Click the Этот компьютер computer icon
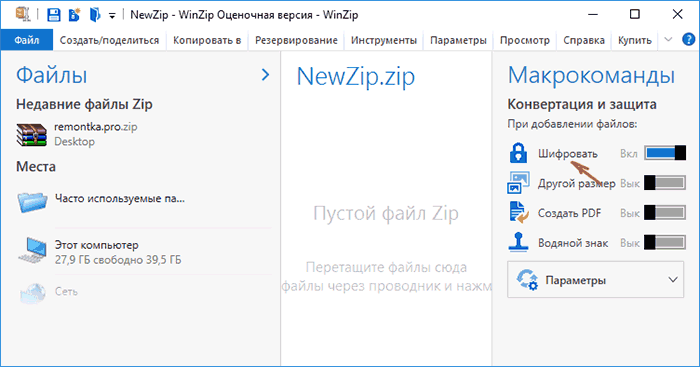 click(x=32, y=250)
